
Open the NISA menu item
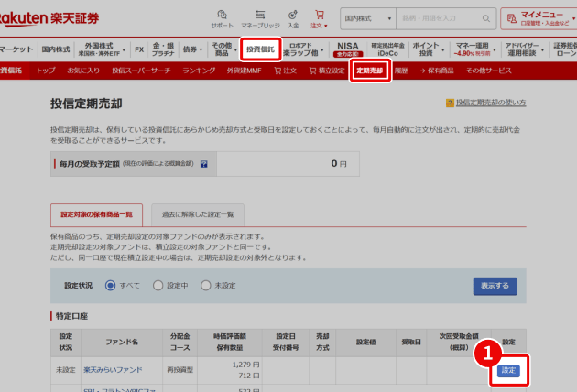click(348, 49)
